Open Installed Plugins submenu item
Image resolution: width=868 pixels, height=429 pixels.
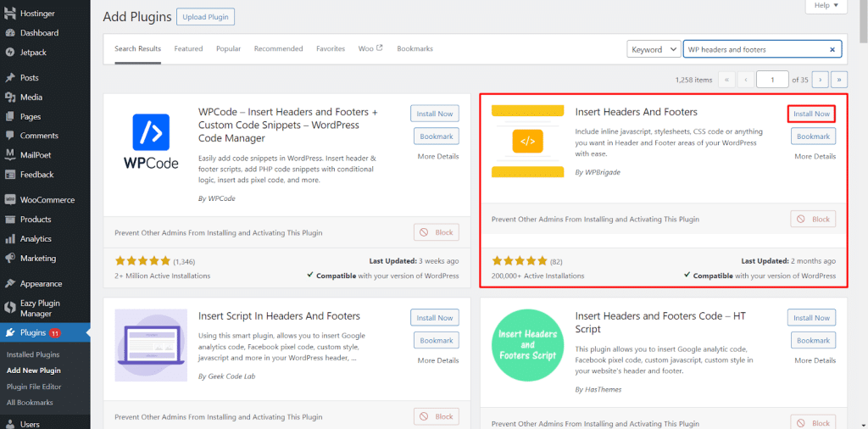point(33,354)
